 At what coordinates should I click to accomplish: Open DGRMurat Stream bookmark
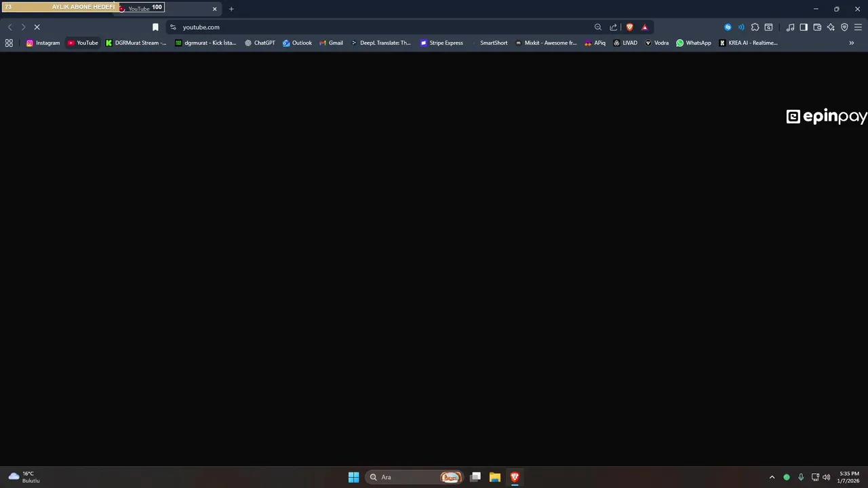(136, 43)
